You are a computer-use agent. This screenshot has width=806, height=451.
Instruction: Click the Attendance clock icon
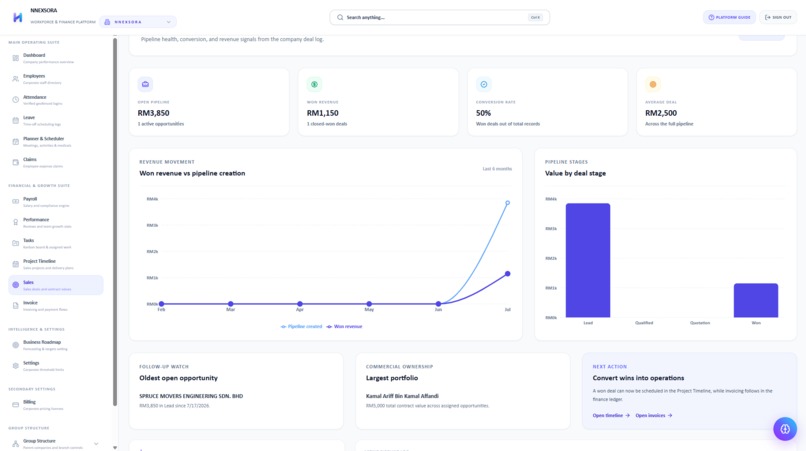15,100
